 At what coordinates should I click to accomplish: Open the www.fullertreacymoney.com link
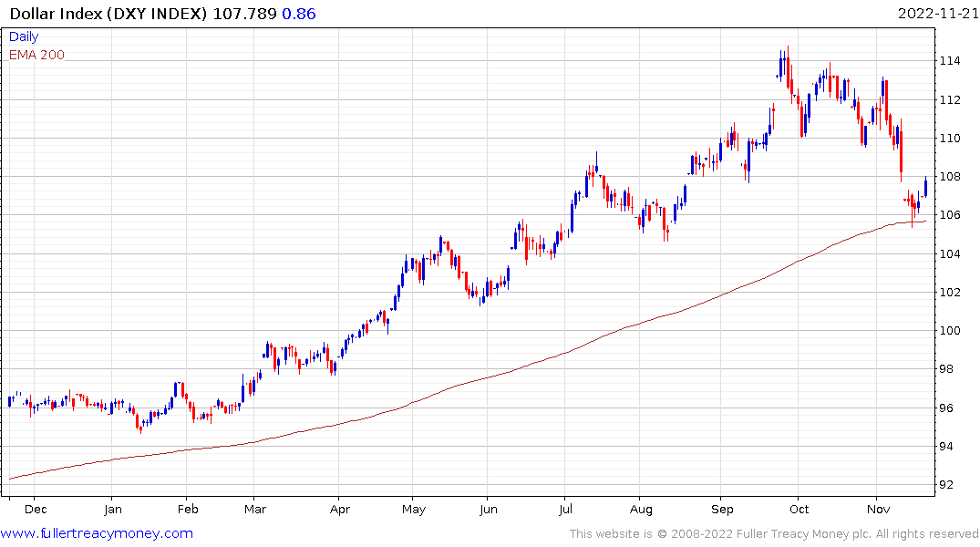[x=97, y=533]
